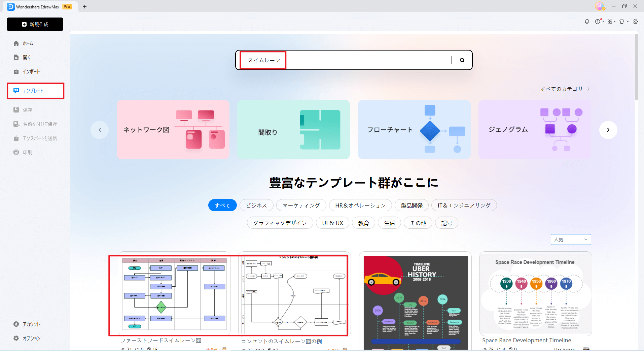Click the shirt skin theme icon
The image size is (644, 351).
click(x=622, y=22)
